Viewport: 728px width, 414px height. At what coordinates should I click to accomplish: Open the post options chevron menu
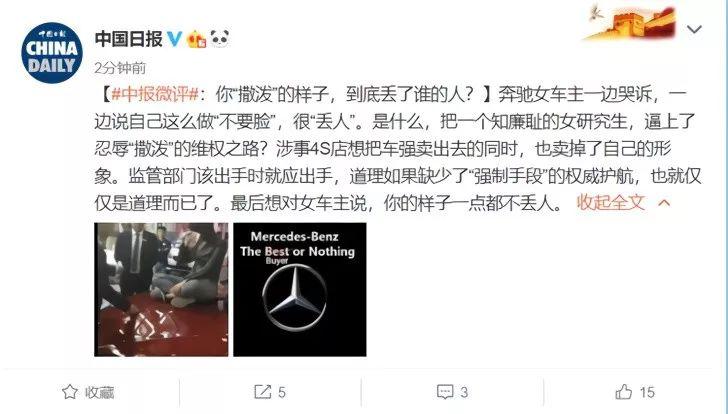[694, 30]
